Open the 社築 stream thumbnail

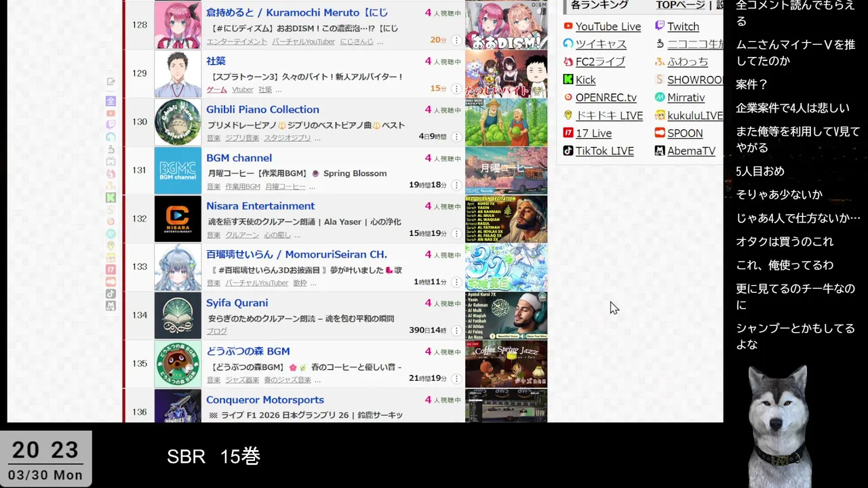click(x=506, y=74)
